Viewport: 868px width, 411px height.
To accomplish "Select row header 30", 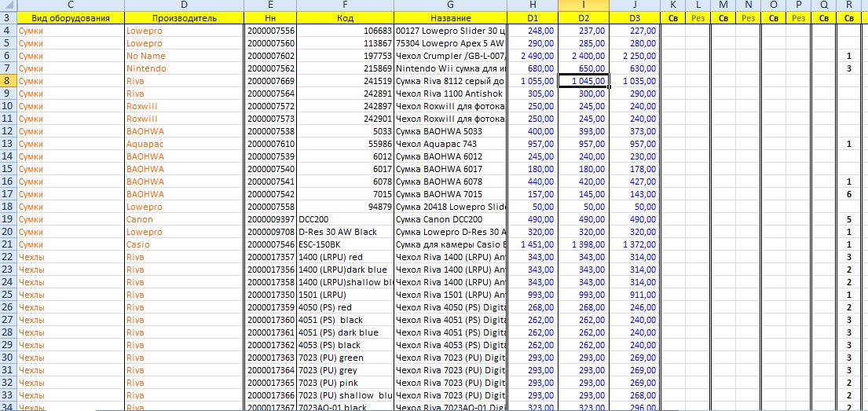I will pos(9,358).
